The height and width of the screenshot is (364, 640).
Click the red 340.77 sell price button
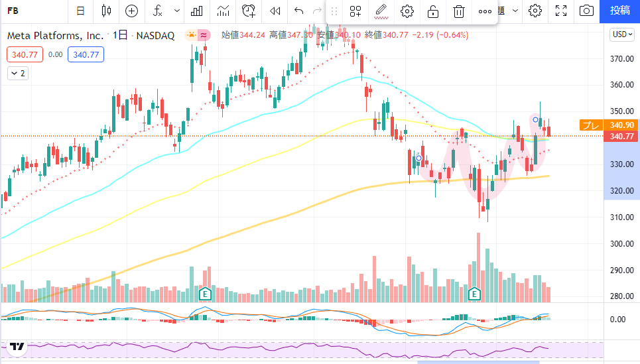(x=25, y=54)
